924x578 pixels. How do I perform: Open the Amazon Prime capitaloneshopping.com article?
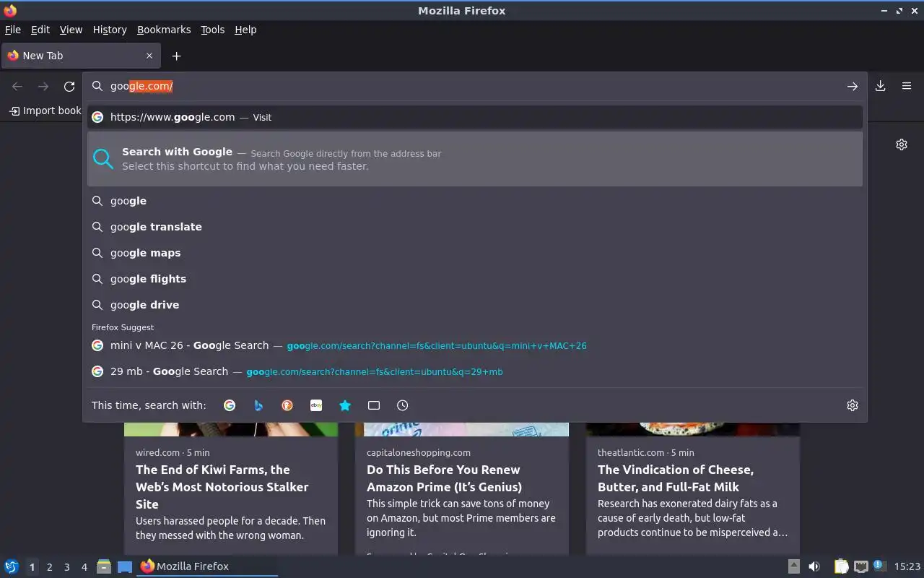coord(462,478)
